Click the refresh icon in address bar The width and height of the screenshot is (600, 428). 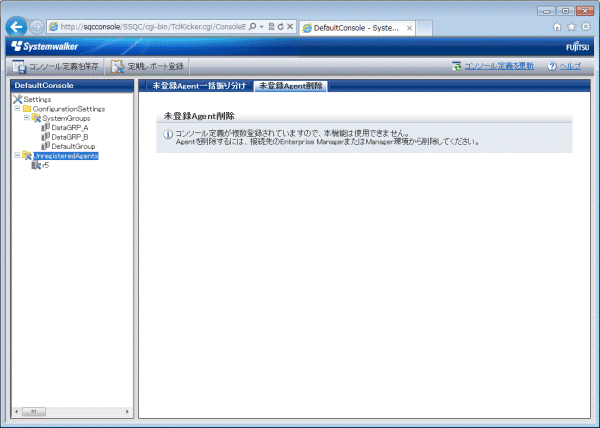click(280, 27)
